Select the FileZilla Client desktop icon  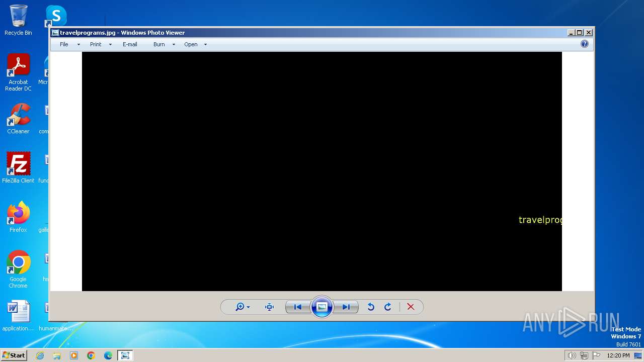click(18, 167)
